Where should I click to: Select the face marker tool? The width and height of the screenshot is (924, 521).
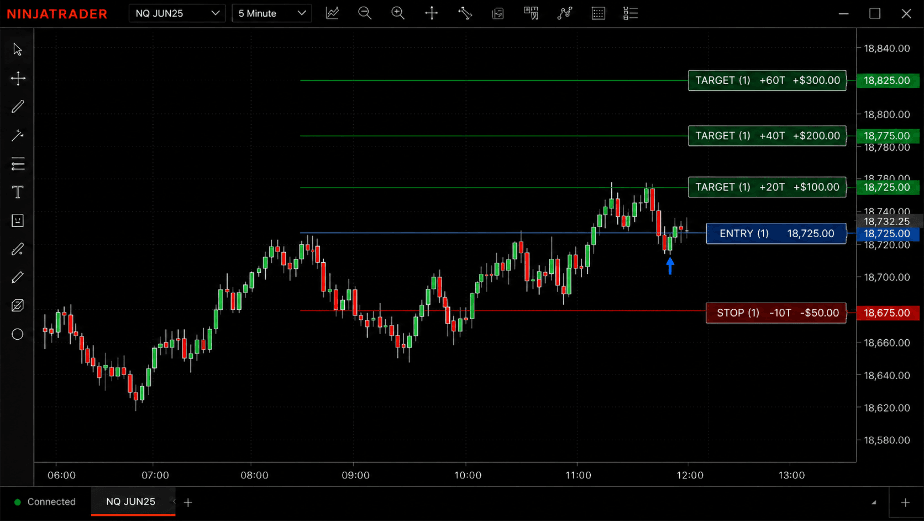[18, 220]
